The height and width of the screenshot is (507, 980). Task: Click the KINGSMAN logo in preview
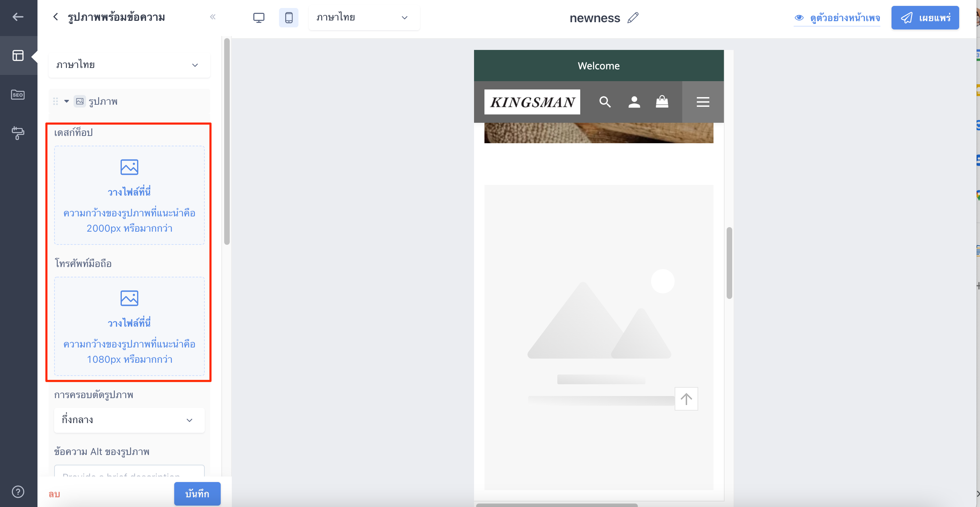pyautogui.click(x=532, y=102)
